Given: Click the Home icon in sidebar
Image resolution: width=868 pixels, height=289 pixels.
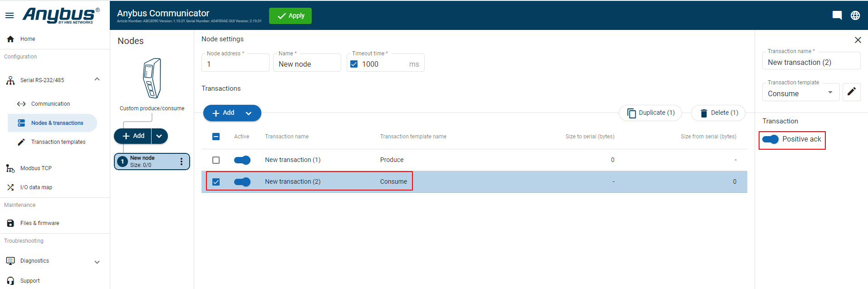Looking at the screenshot, I should (x=10, y=39).
